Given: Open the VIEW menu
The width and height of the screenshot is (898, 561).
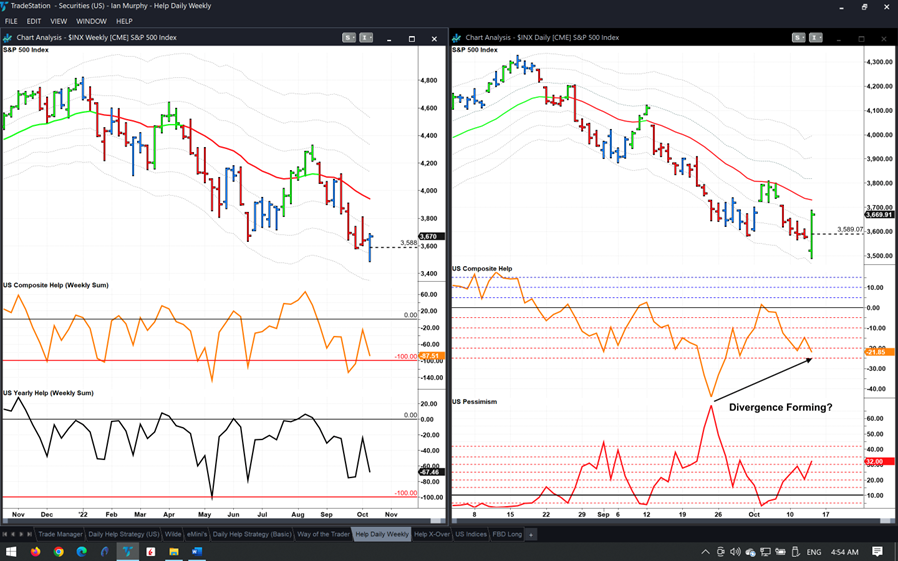Looking at the screenshot, I should pos(59,21).
